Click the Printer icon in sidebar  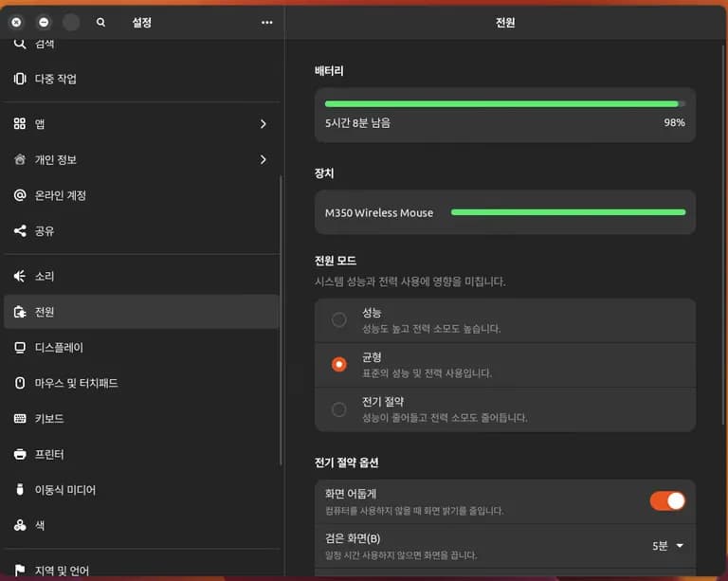pyautogui.click(x=20, y=454)
